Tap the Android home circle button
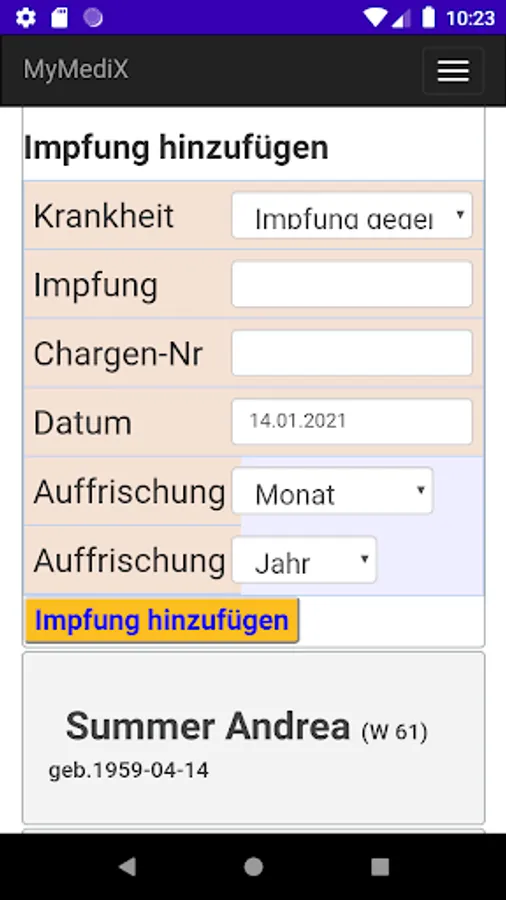The width and height of the screenshot is (506, 900). pyautogui.click(x=253, y=867)
